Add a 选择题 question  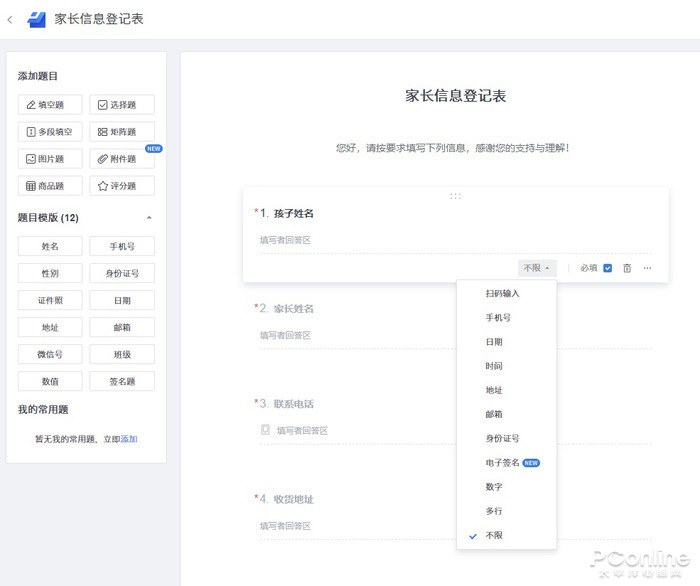(121, 105)
